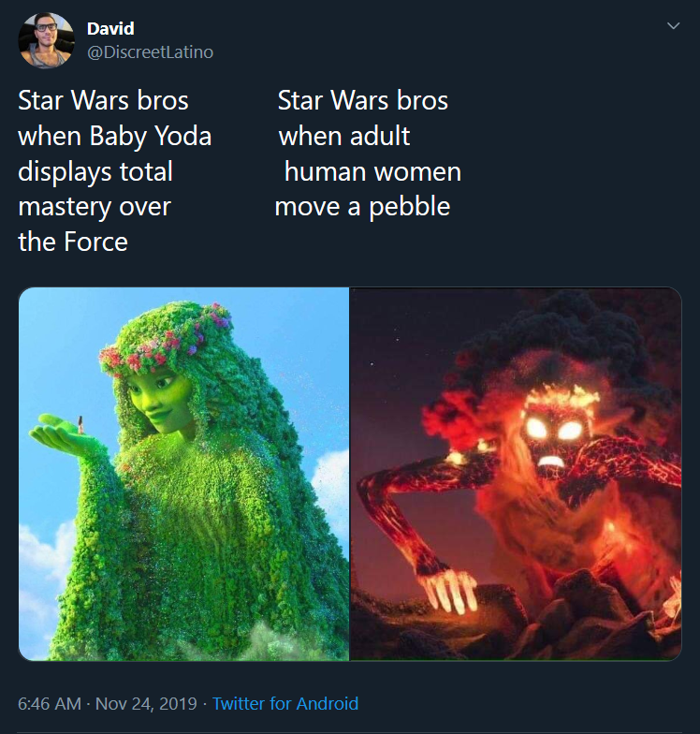Expand the tweet options chevron menu
The image size is (700, 734).
(673, 26)
